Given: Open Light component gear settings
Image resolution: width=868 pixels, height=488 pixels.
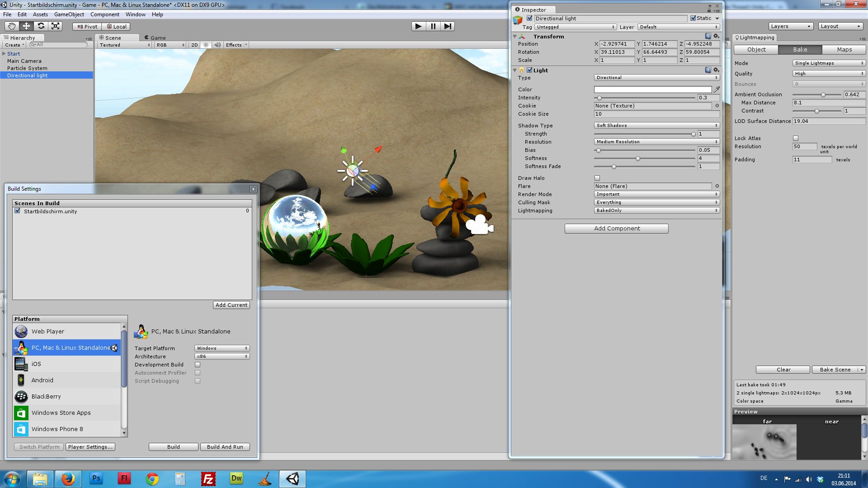Looking at the screenshot, I should click(x=716, y=70).
